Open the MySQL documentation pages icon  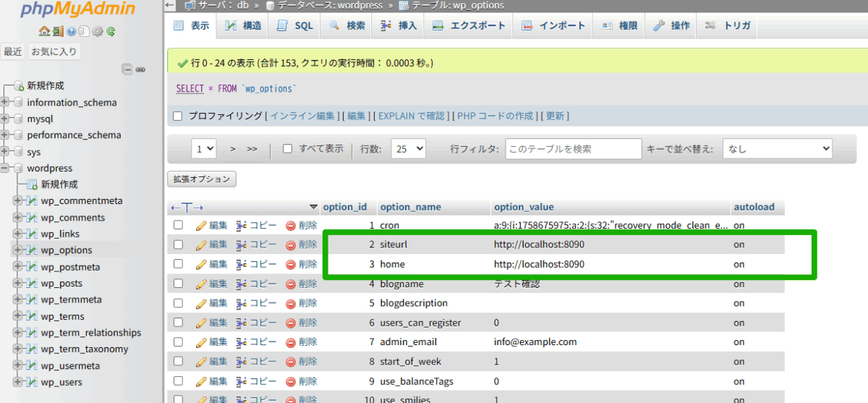[84, 31]
